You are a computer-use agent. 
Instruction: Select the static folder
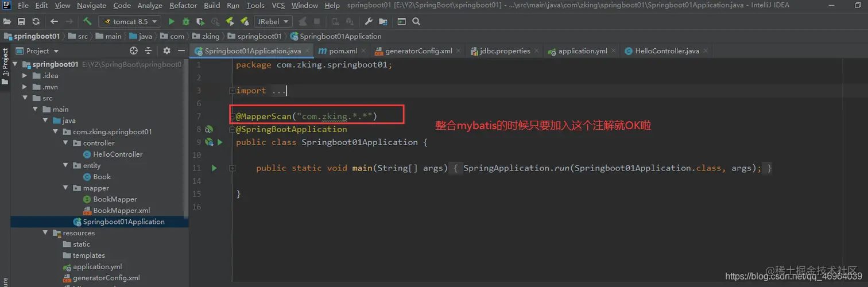(x=82, y=244)
